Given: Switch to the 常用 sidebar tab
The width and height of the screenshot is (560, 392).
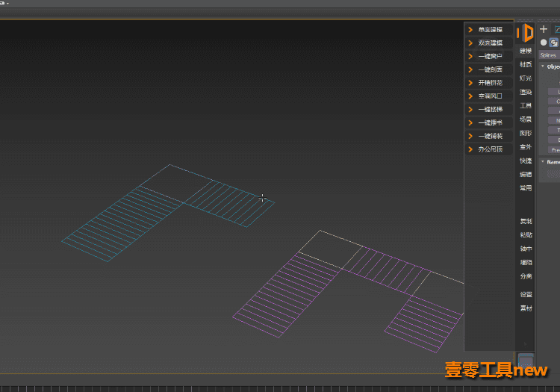Looking at the screenshot, I should coord(526,188).
